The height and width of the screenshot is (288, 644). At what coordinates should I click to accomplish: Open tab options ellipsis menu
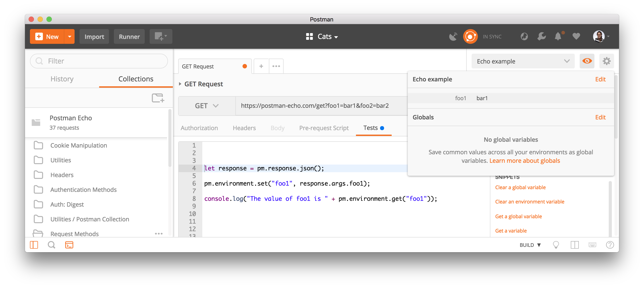tap(276, 66)
